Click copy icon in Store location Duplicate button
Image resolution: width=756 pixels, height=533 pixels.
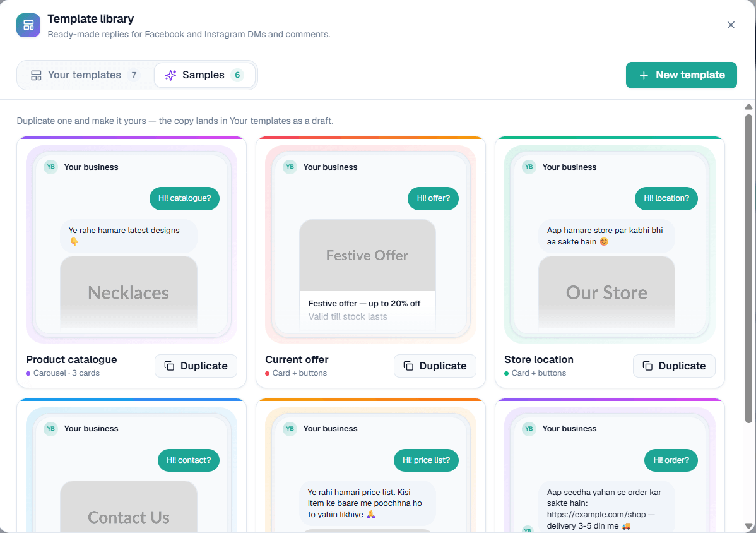[647, 366]
